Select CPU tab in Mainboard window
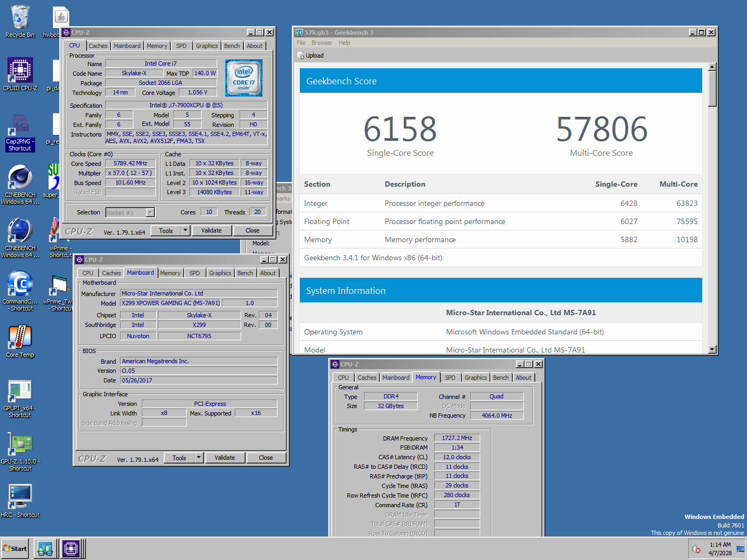 pos(88,273)
